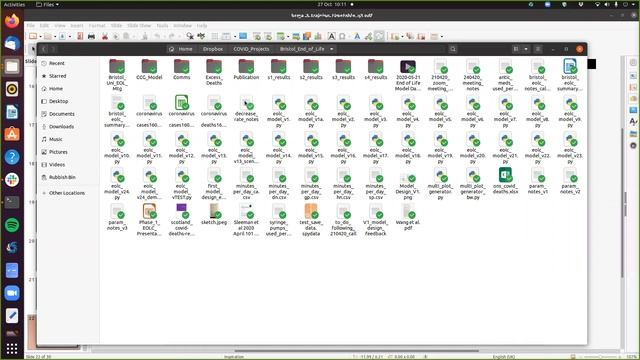The height and width of the screenshot is (360, 640).
Task: Click Insert Chart icon in Impress toolbar
Action: 318,36
